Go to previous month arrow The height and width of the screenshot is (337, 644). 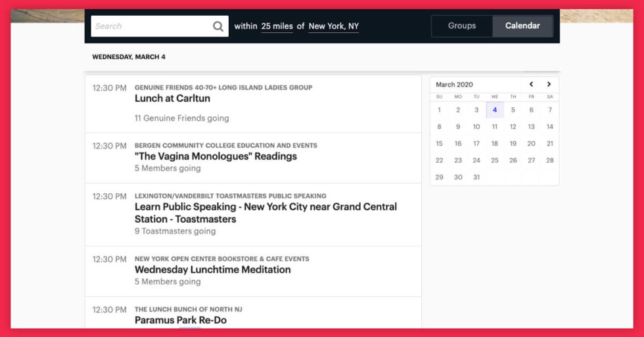pyautogui.click(x=531, y=84)
